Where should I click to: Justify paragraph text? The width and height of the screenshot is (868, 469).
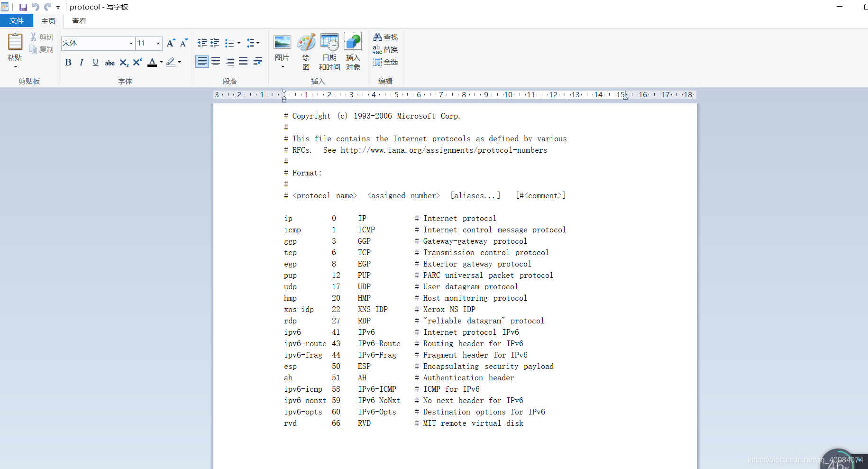pos(243,62)
